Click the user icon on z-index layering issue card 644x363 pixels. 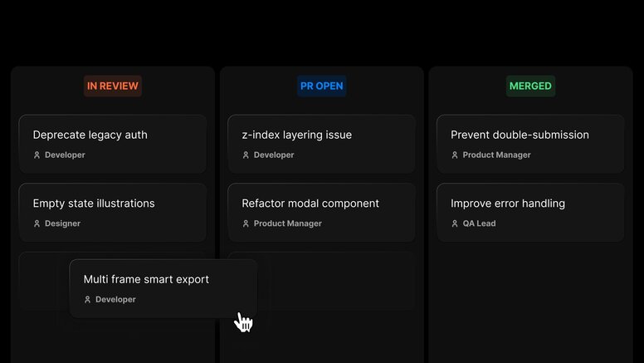point(246,155)
